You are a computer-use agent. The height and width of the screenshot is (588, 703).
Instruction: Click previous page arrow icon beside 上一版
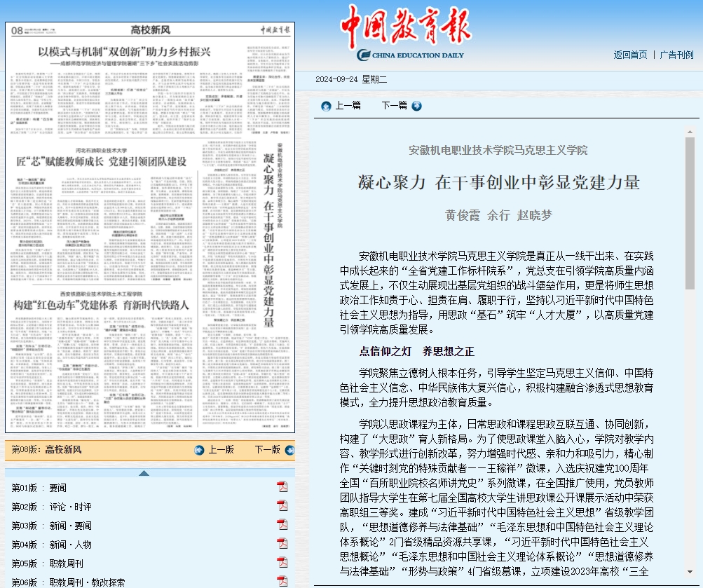199,450
